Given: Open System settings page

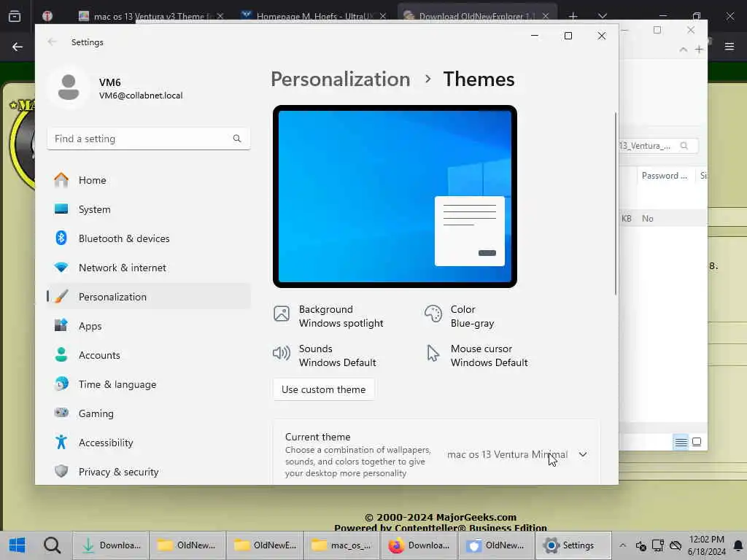Looking at the screenshot, I should [x=149, y=209].
